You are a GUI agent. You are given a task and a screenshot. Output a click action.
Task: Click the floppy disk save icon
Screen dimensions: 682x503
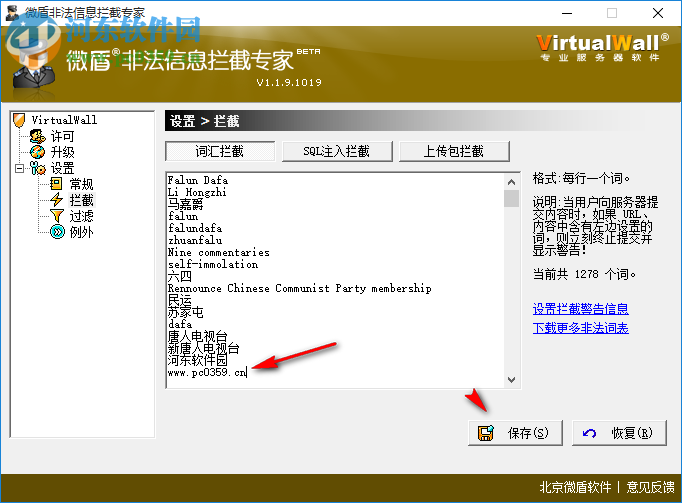486,433
